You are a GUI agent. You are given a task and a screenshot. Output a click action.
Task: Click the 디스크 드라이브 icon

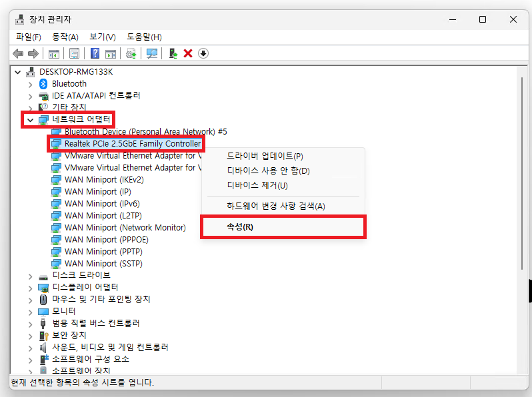[x=43, y=277]
